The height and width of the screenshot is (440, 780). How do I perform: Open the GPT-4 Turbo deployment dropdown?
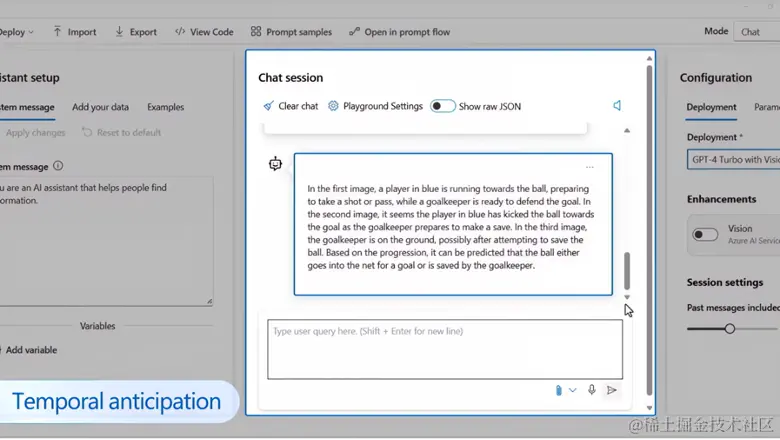(x=733, y=160)
